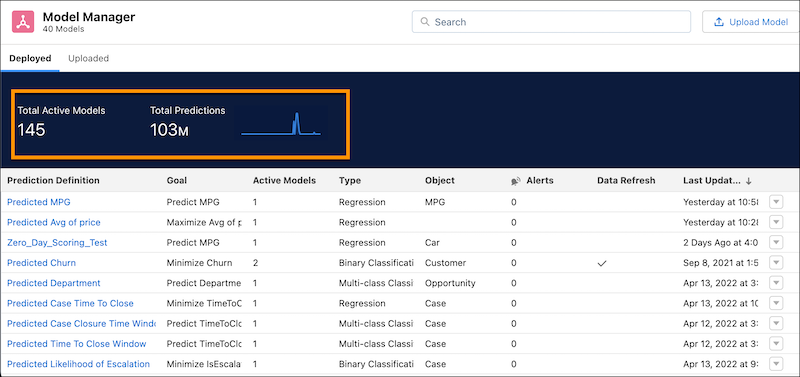Click Opportunity object cell

pyautogui.click(x=450, y=283)
